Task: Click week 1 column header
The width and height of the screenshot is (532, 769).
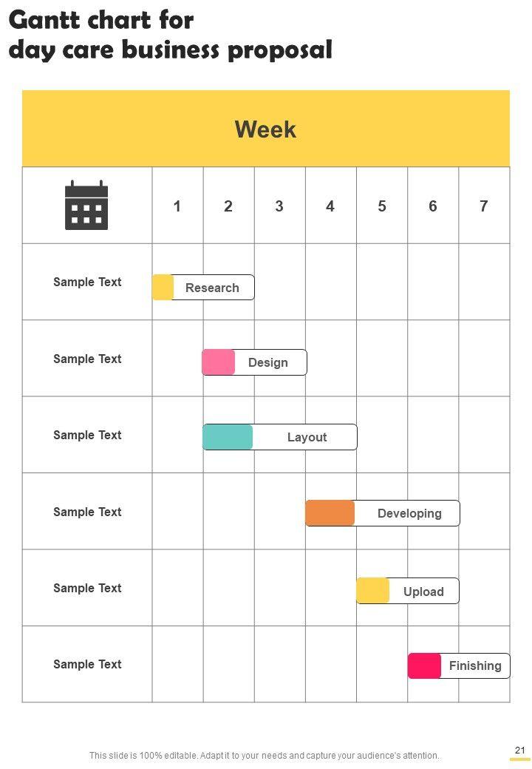Action: coord(177,206)
